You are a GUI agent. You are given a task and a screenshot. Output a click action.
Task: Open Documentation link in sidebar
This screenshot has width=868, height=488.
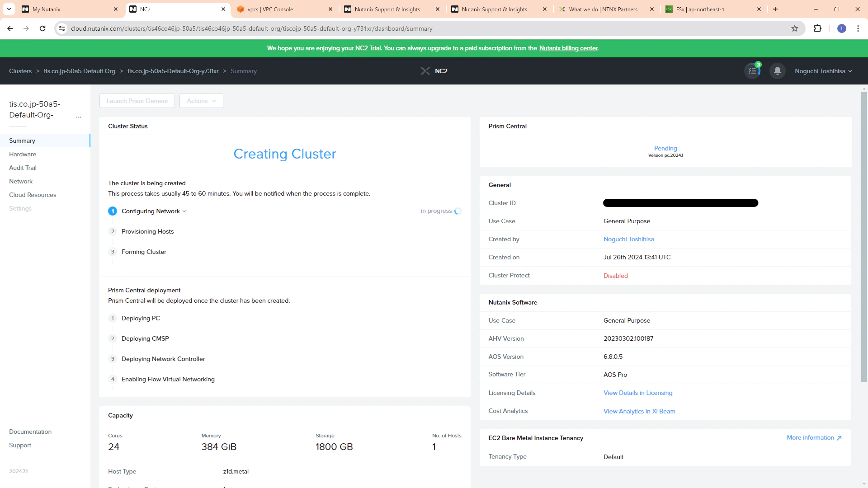click(30, 432)
